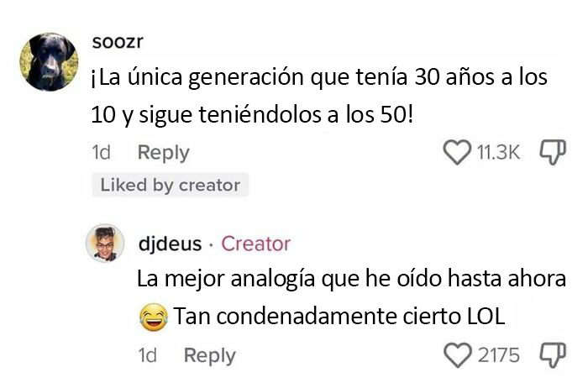Click the 'La mejor analogía' reply line
The width and height of the screenshot is (588, 388).
point(351,278)
